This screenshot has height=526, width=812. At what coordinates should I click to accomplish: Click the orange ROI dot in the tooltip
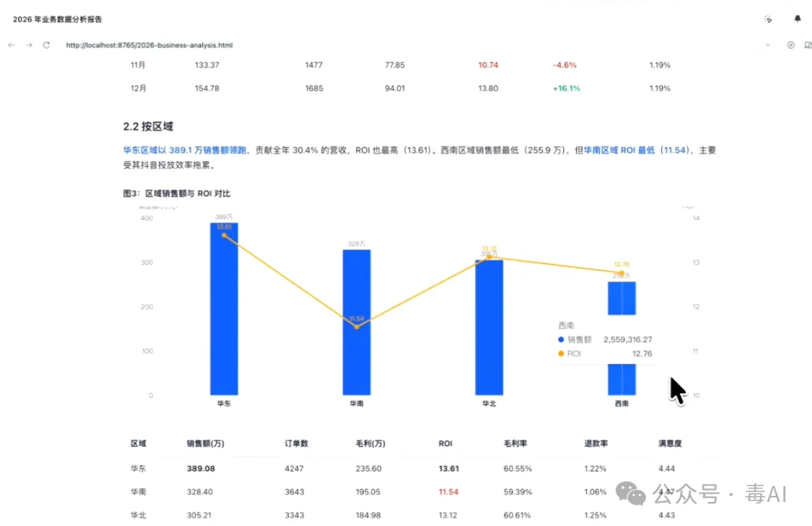pyautogui.click(x=561, y=354)
